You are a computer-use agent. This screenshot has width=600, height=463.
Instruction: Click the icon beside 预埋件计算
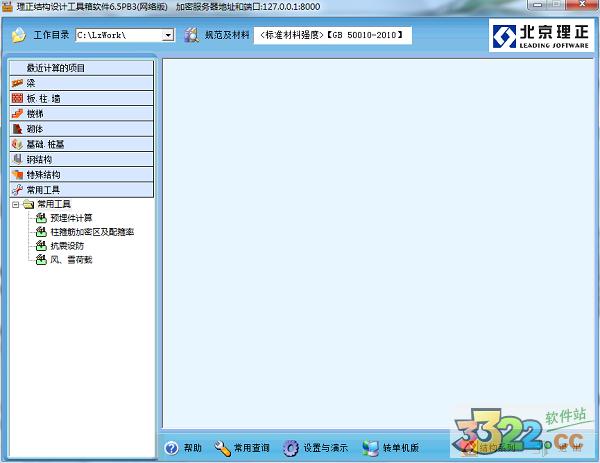41,218
